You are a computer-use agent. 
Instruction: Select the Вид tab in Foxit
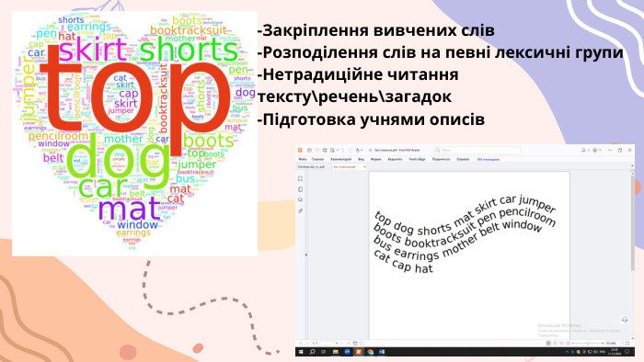pyautogui.click(x=361, y=159)
